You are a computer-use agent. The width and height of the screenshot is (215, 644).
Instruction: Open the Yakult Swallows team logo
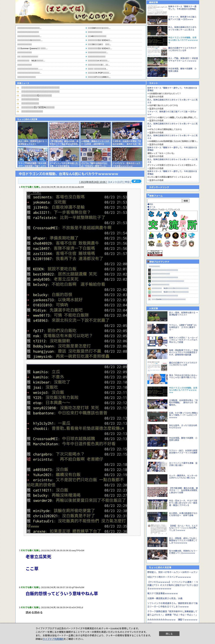(x=151, y=235)
